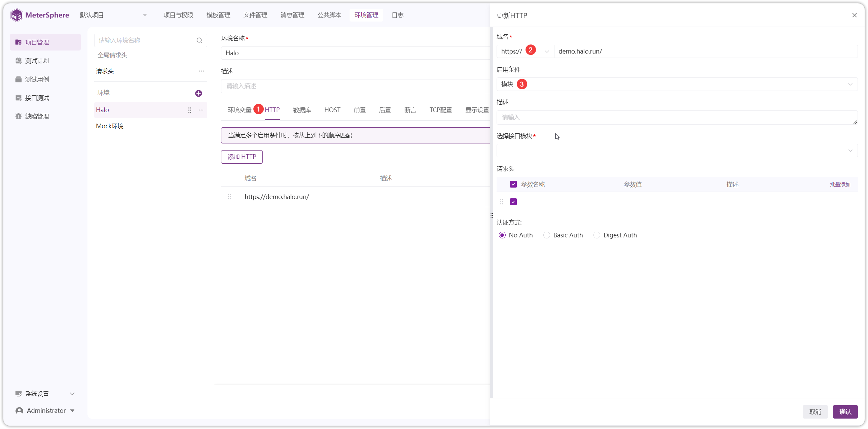The height and width of the screenshot is (429, 868).
Task: Click the 批量添加 link
Action: pos(840,185)
